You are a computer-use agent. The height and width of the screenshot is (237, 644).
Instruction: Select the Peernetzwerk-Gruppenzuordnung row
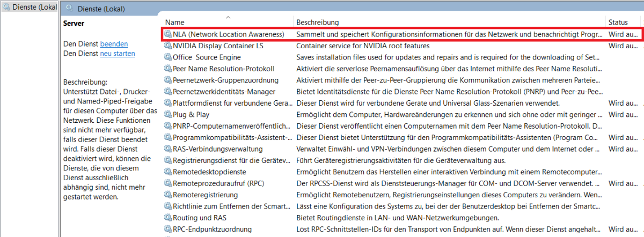[x=225, y=80]
